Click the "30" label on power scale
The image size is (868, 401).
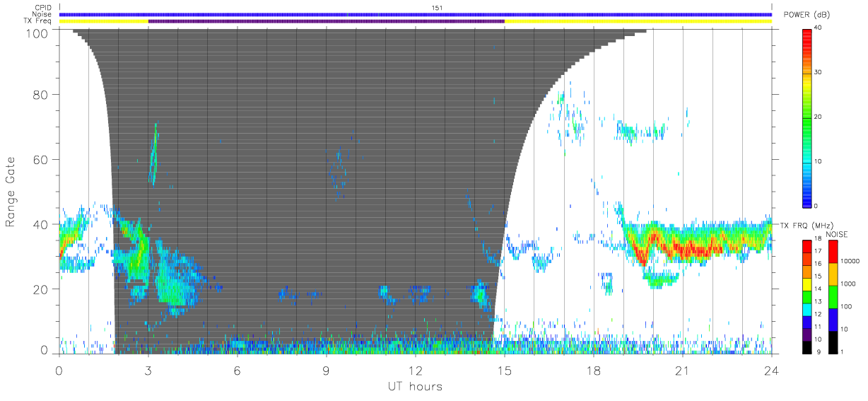(819, 72)
